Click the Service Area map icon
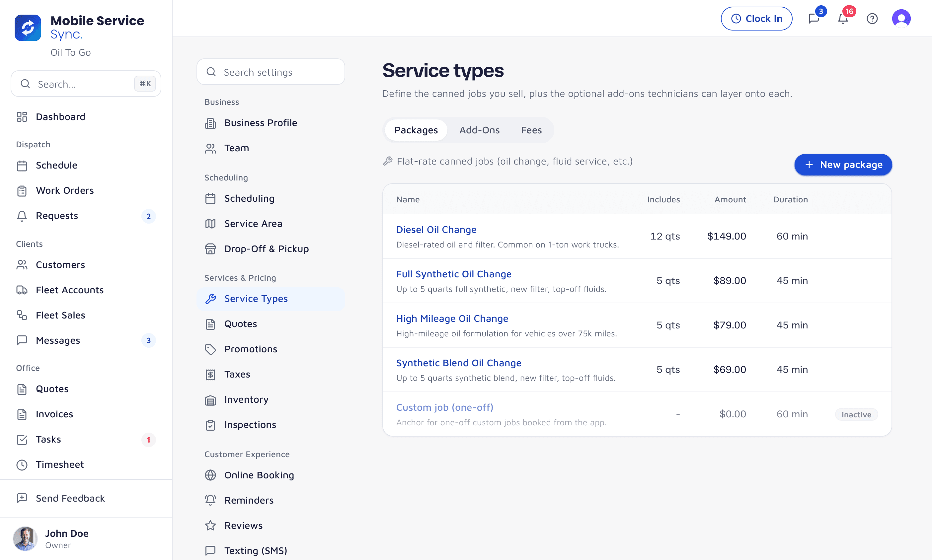 pos(210,224)
